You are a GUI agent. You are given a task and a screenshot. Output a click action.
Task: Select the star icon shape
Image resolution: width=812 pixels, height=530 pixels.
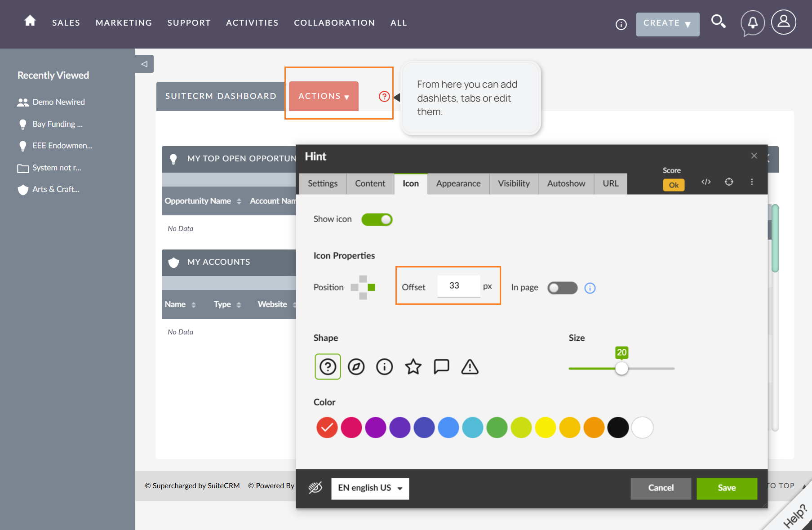413,367
